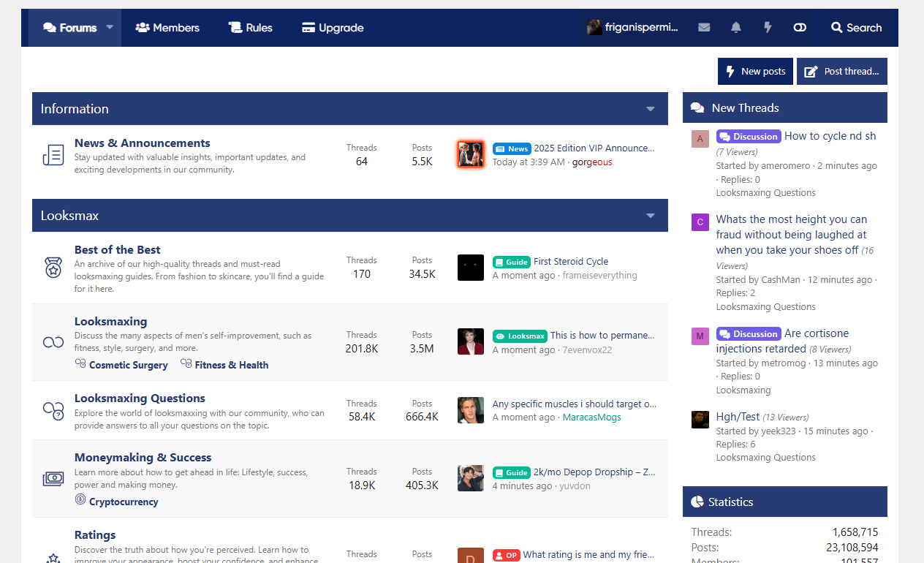The image size is (924, 563).
Task: Collapse the Looksmax category section
Action: pyautogui.click(x=650, y=216)
